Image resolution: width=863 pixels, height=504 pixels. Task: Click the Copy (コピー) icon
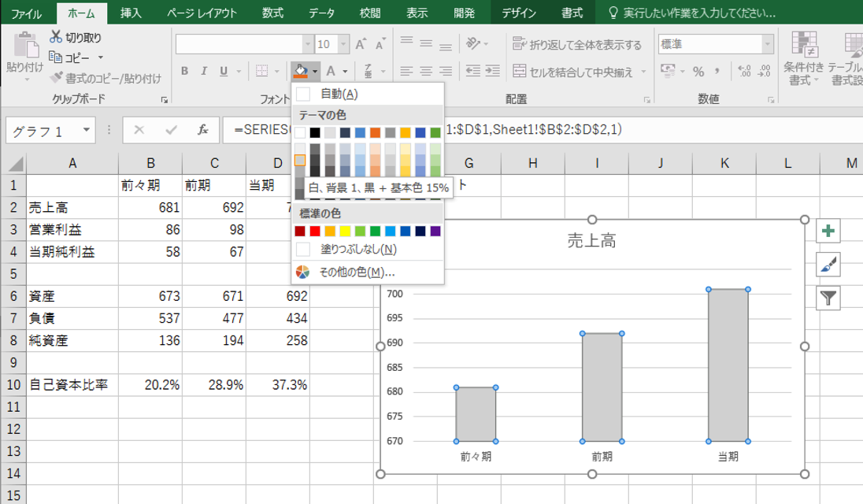point(56,57)
